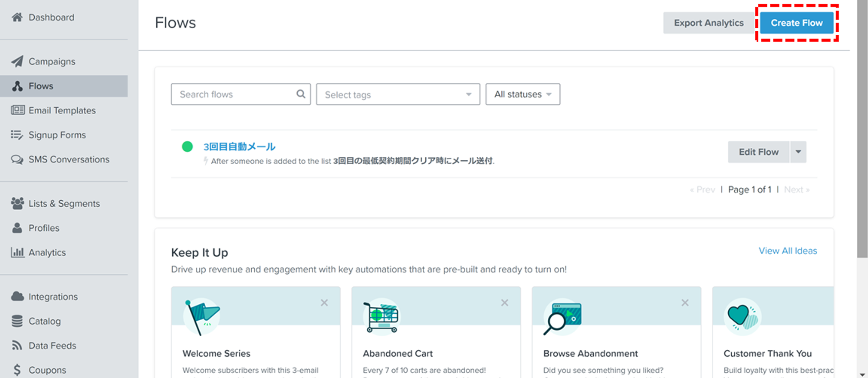Image resolution: width=868 pixels, height=378 pixels.
Task: Click the green live status dot
Action: click(187, 146)
